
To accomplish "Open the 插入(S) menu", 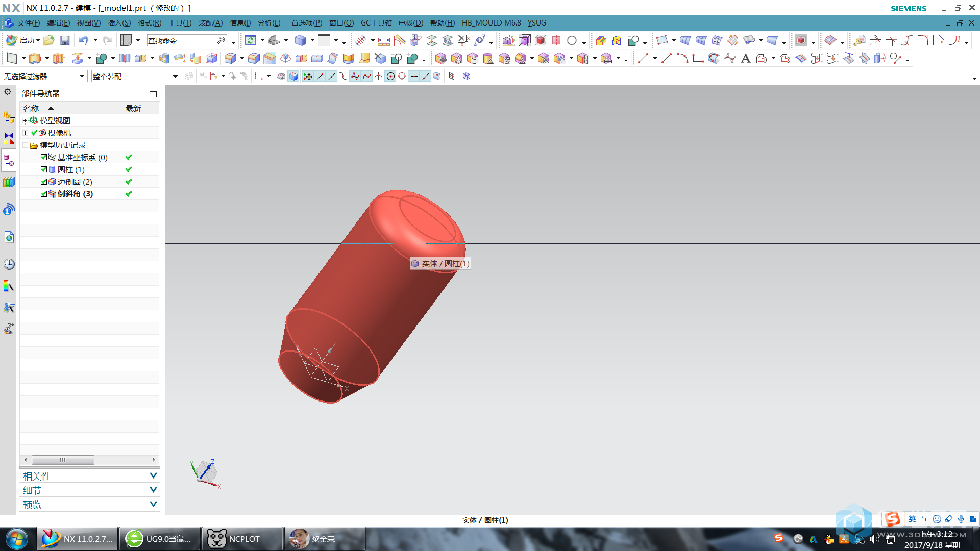I will click(x=119, y=23).
